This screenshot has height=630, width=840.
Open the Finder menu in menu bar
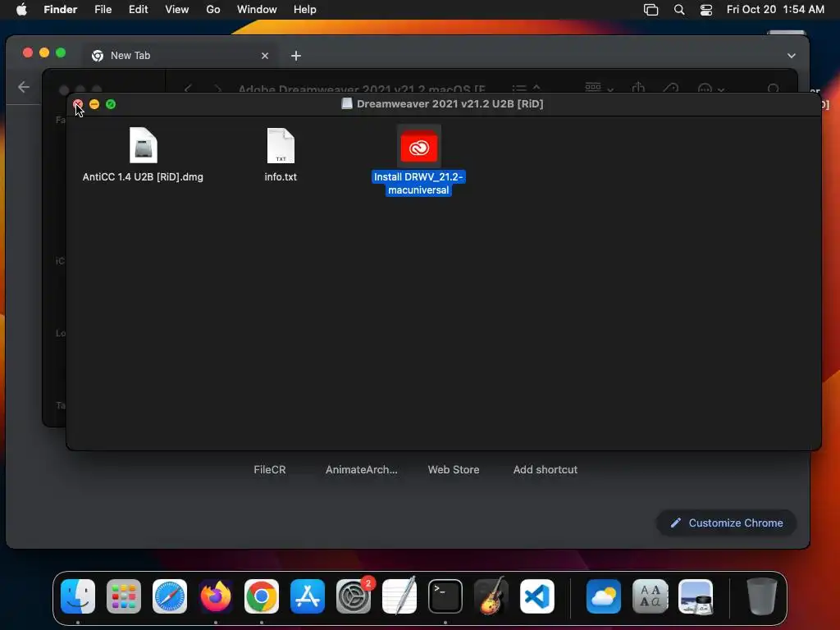click(61, 10)
